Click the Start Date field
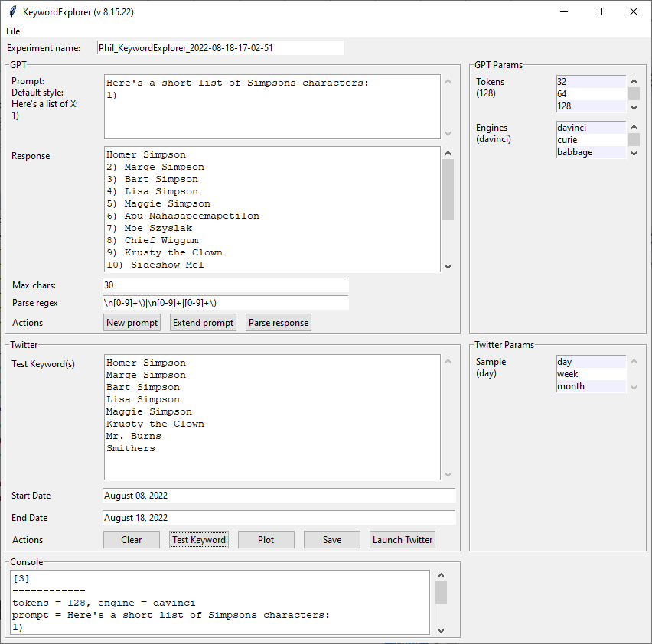This screenshot has width=652, height=644. point(279,496)
